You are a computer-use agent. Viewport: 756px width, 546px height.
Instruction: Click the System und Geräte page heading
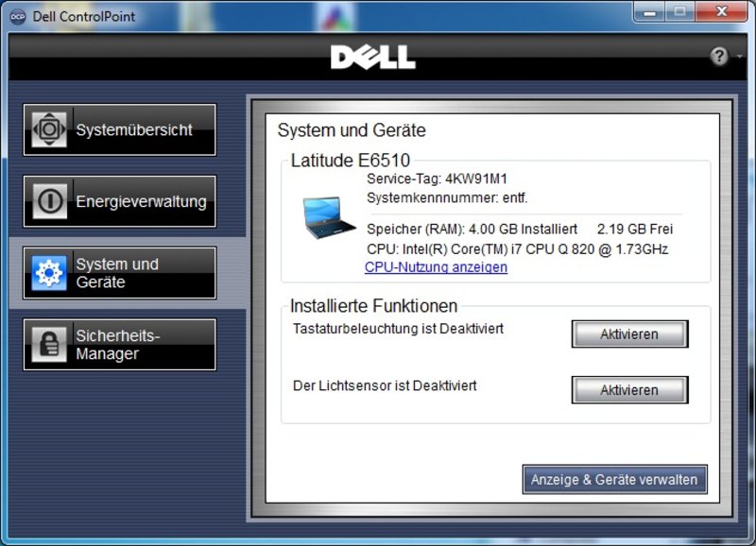pyautogui.click(x=352, y=130)
